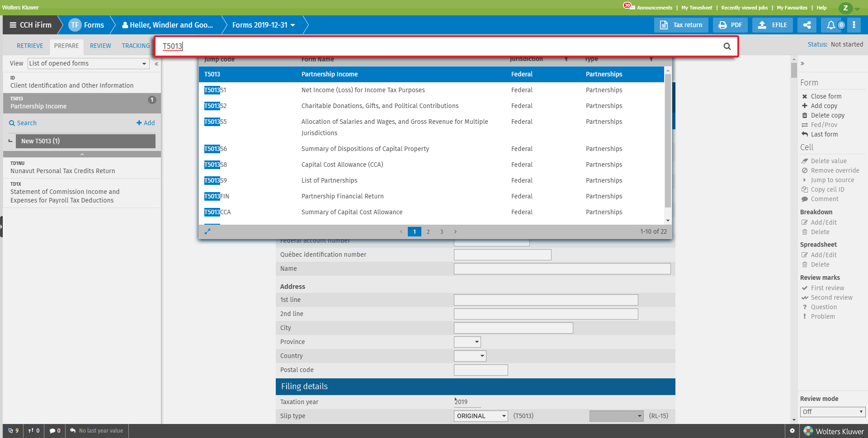Click the search magnifier icon in search box
The image size is (868, 438).
click(x=727, y=46)
